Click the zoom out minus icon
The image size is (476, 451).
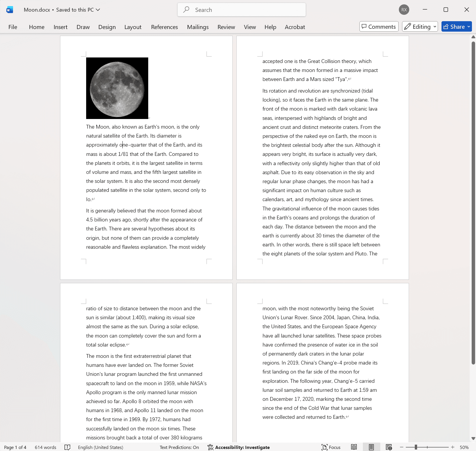[x=402, y=447]
